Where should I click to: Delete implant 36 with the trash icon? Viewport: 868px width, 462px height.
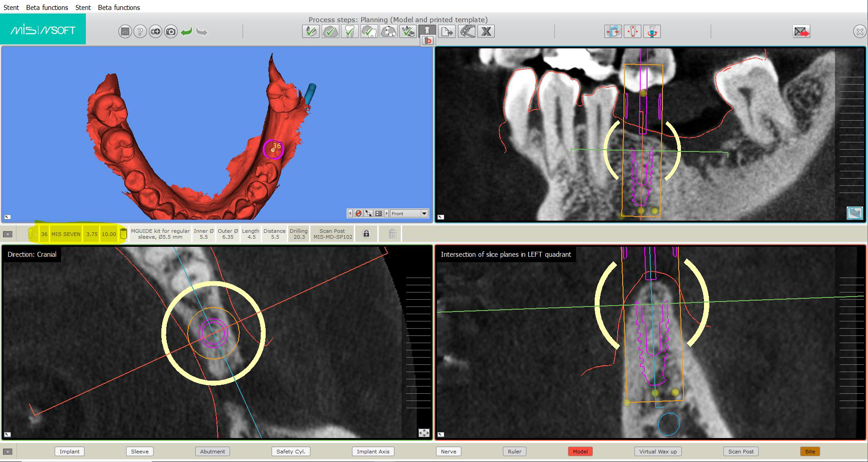point(392,234)
